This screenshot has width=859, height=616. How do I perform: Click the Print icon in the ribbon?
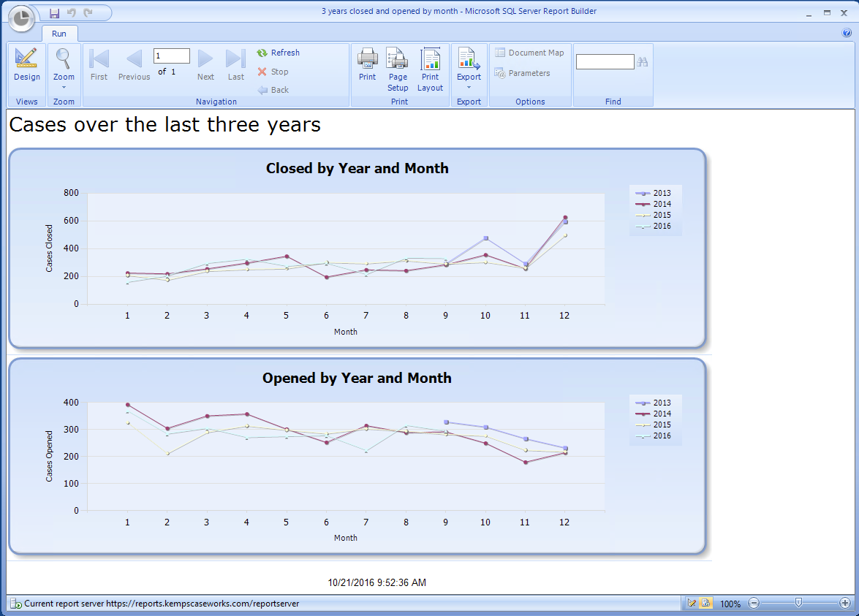(x=367, y=64)
